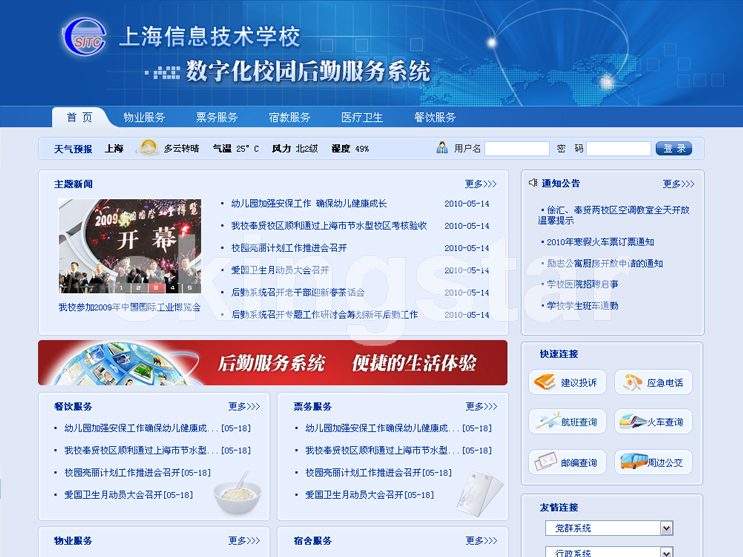Open 邮编查询 via the envelope icon
743x557 pixels.
[x=544, y=462]
